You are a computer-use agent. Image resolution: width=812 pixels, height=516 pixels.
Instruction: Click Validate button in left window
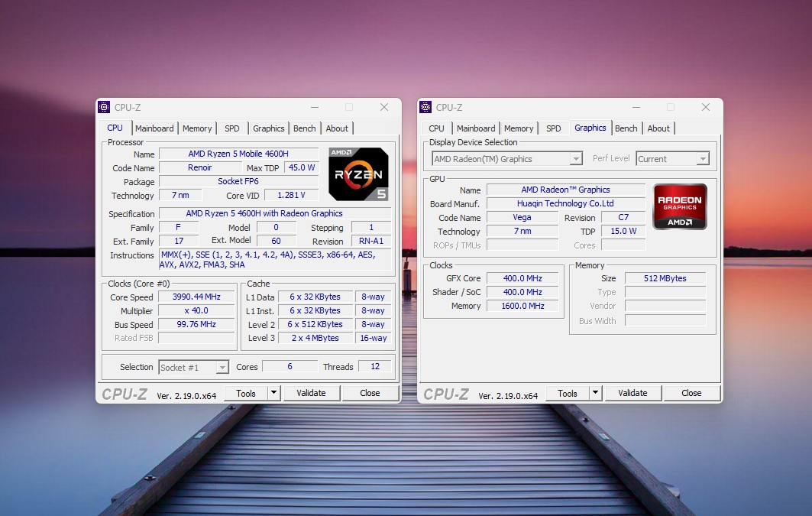(x=311, y=393)
